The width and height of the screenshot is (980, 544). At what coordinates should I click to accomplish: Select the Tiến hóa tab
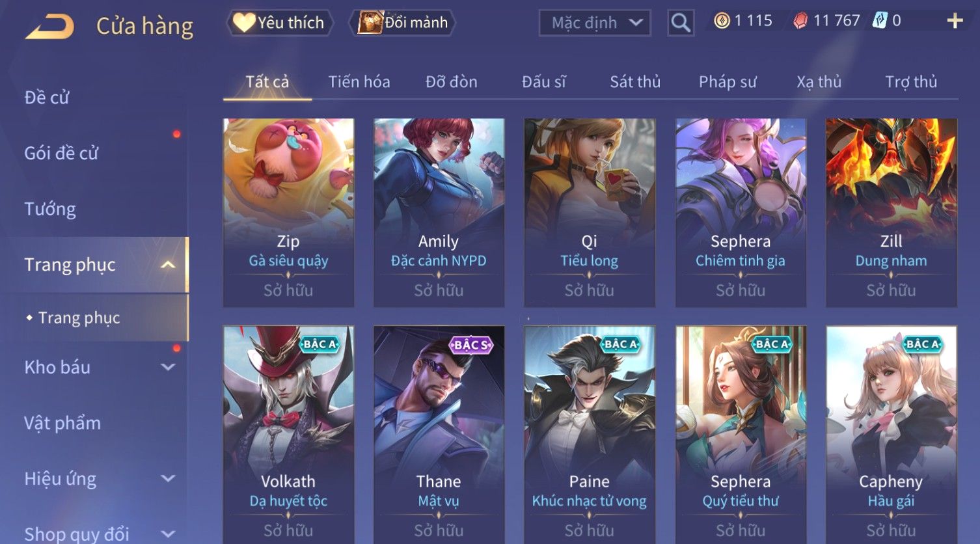coord(359,82)
